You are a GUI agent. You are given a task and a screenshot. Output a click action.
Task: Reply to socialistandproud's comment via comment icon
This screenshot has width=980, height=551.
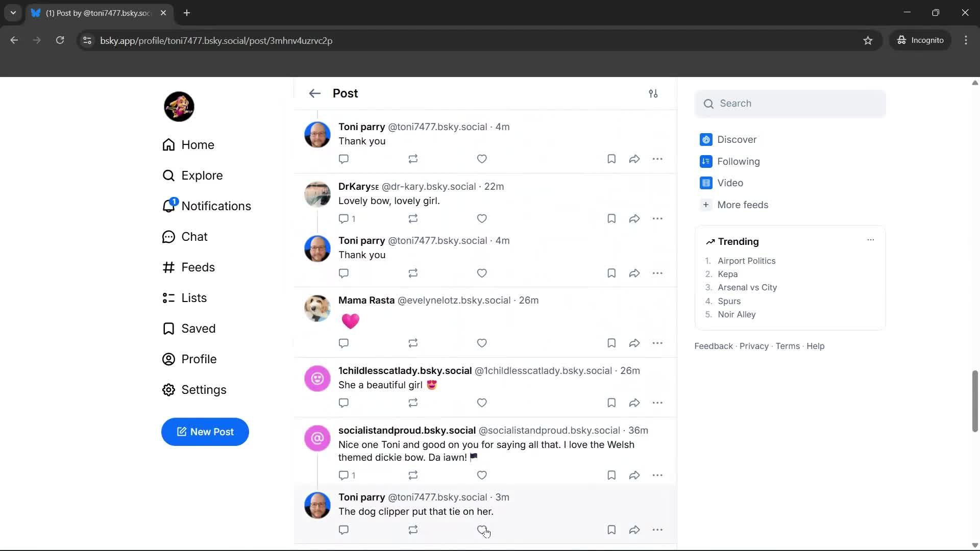click(x=344, y=475)
